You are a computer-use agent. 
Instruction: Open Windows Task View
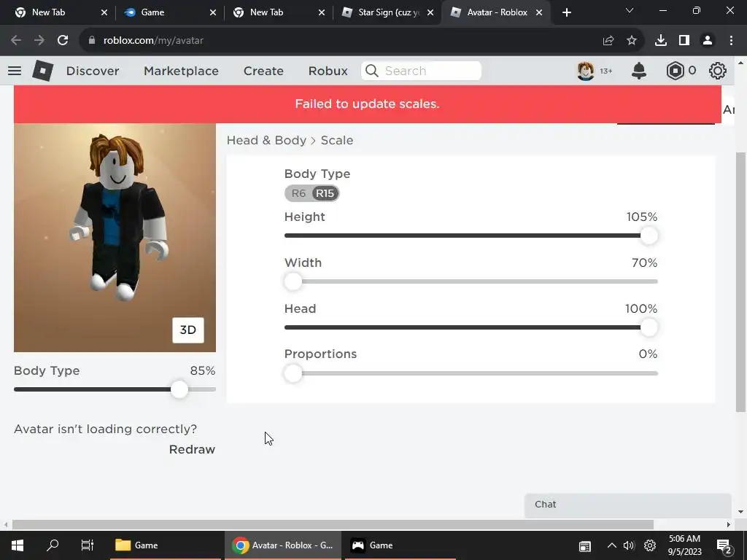(88, 545)
